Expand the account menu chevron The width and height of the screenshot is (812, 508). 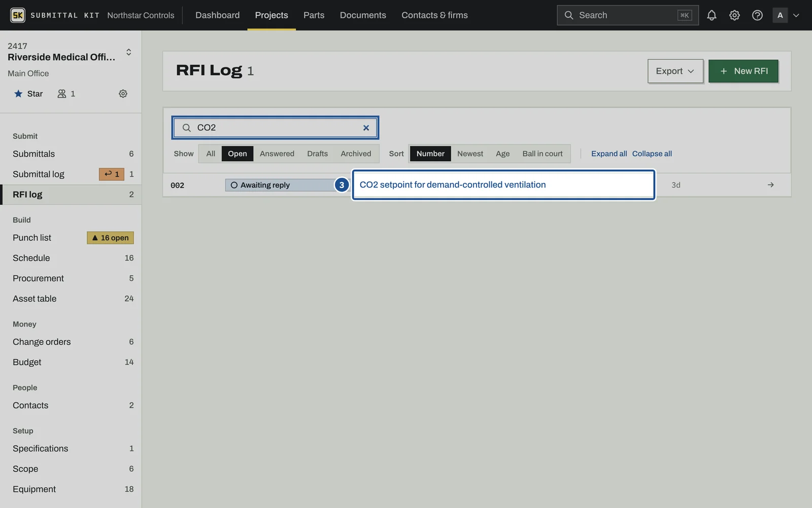796,15
